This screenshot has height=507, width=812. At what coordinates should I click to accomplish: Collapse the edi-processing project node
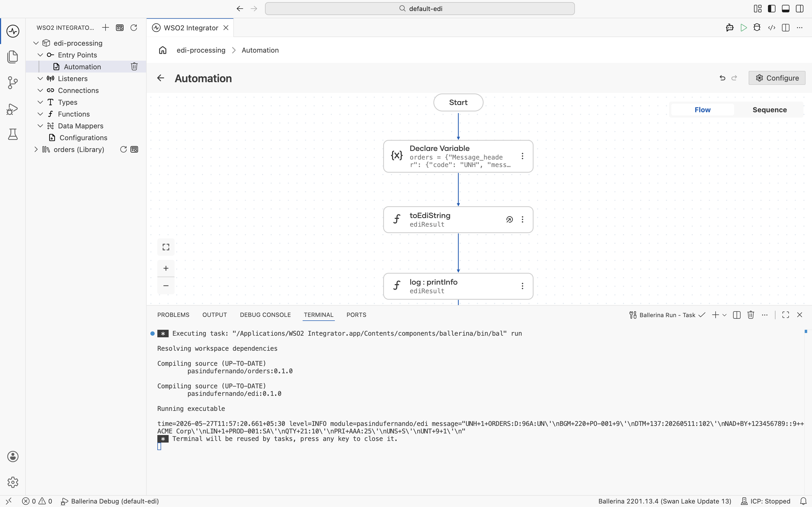pos(36,43)
